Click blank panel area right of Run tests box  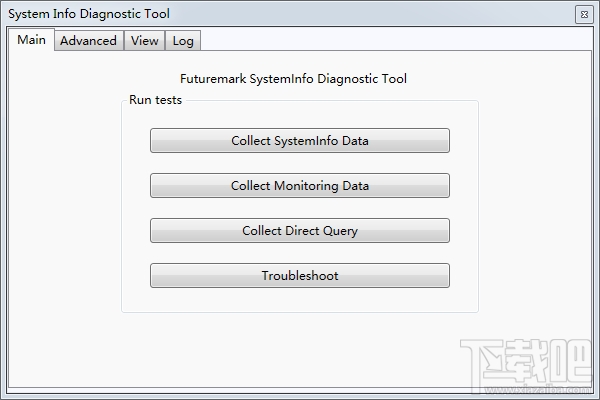coord(535,200)
